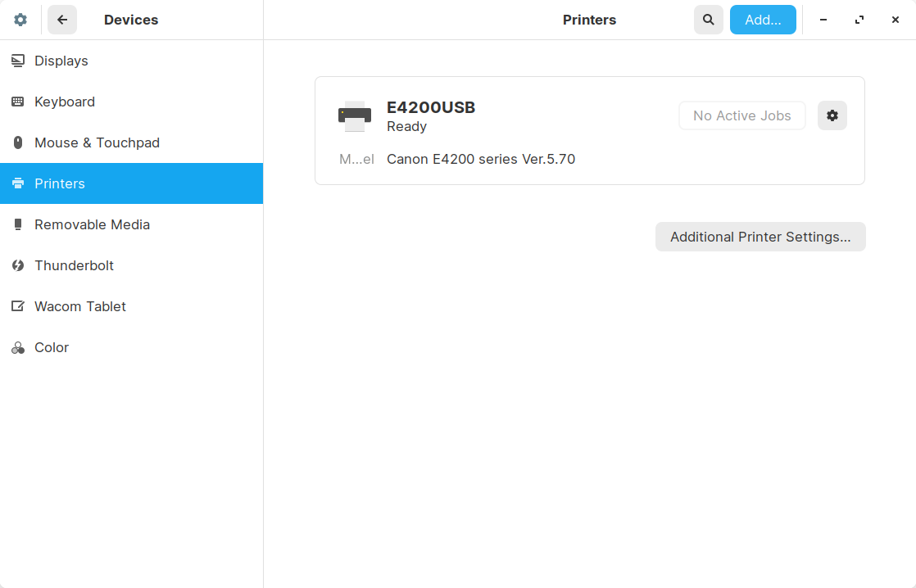Open Additional Printer Settings

click(760, 237)
